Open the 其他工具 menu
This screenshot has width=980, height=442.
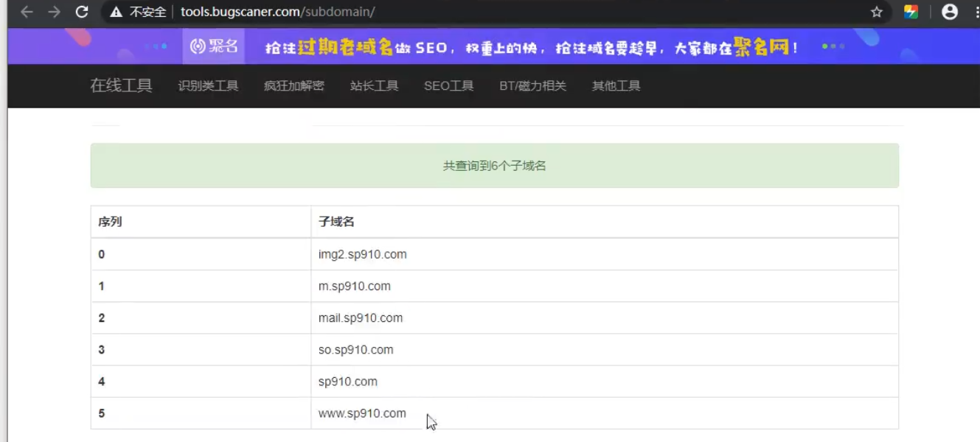[616, 86]
